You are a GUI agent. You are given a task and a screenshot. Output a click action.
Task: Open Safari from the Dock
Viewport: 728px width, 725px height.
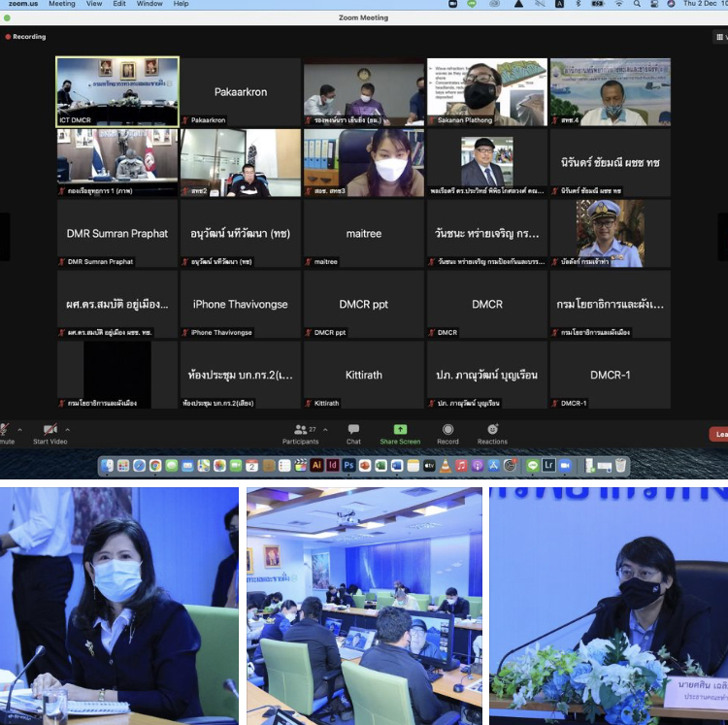coord(139,466)
